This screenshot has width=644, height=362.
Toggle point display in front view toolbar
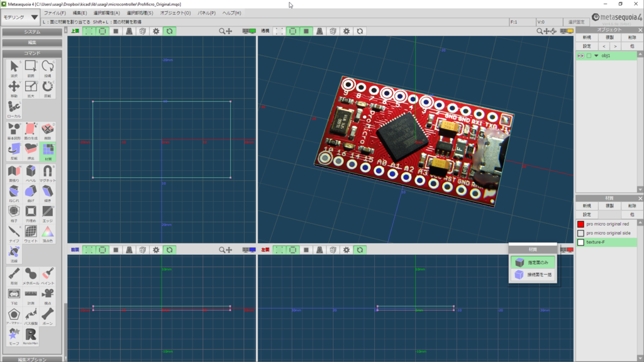89,250
